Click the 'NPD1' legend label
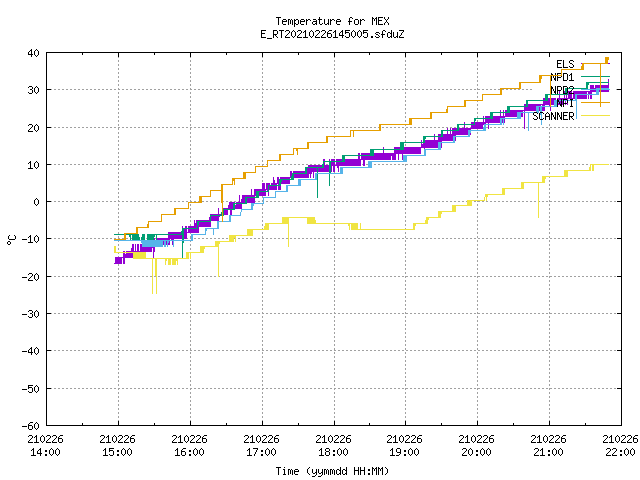This screenshot has height=480, width=640. pyautogui.click(x=562, y=77)
